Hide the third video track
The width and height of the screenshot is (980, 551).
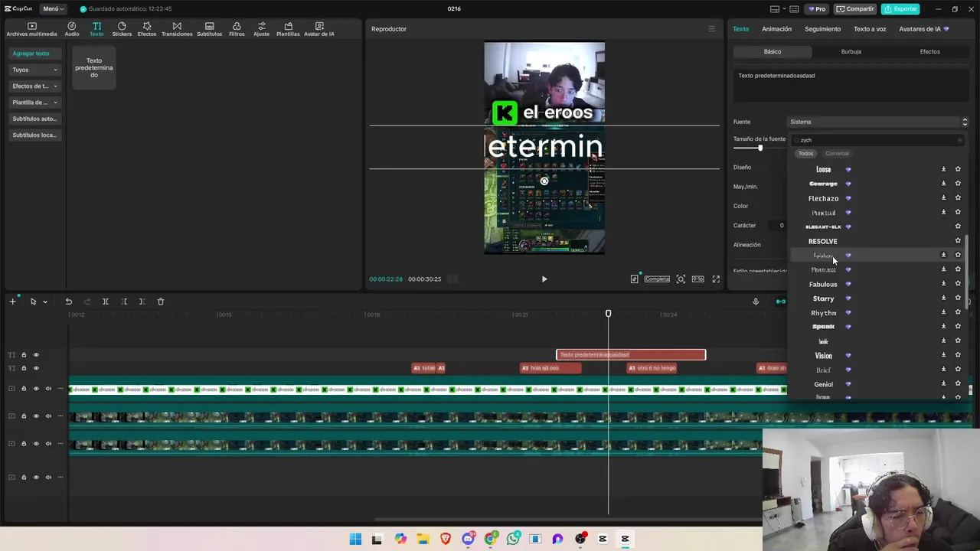tap(36, 444)
